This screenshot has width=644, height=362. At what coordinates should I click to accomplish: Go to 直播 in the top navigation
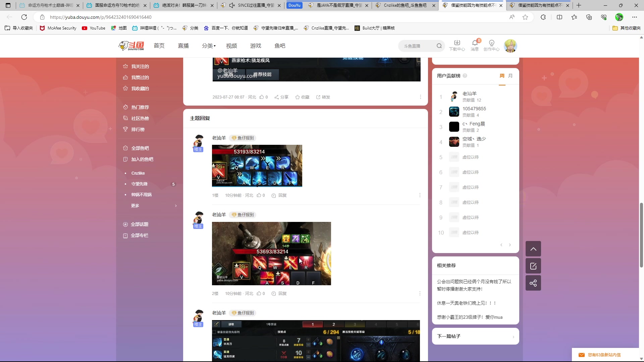[183, 46]
